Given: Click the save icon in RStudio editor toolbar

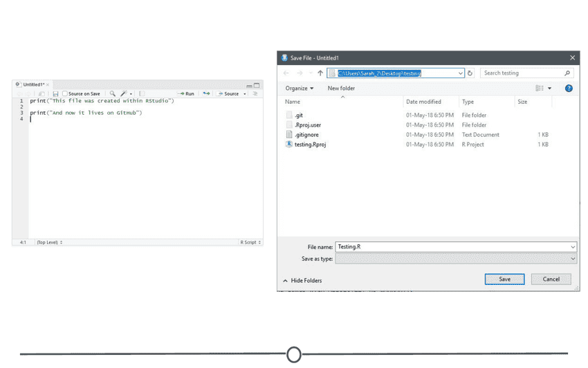Looking at the screenshot, I should click(x=55, y=94).
